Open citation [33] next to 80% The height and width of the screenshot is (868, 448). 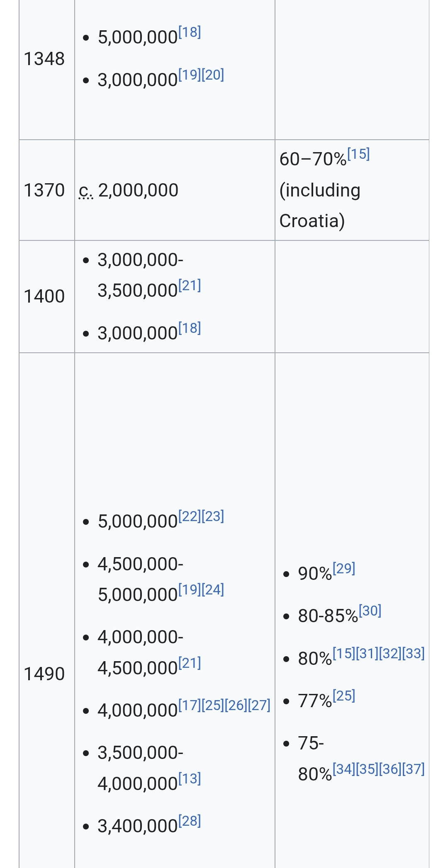click(x=414, y=654)
